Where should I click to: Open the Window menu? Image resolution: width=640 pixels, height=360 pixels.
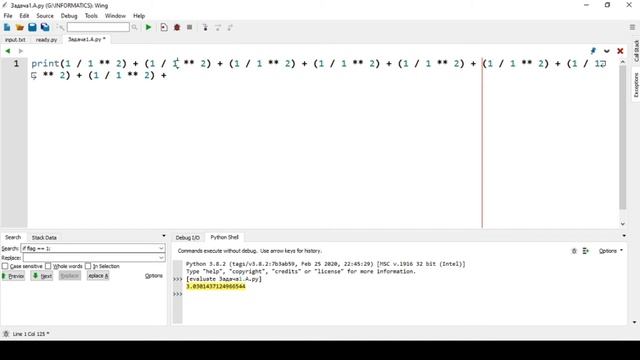point(115,16)
